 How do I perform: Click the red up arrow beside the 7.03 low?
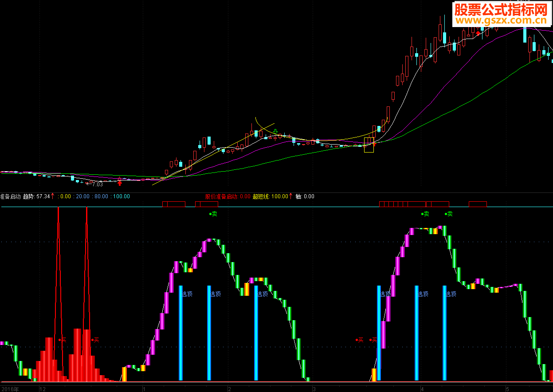120,183
